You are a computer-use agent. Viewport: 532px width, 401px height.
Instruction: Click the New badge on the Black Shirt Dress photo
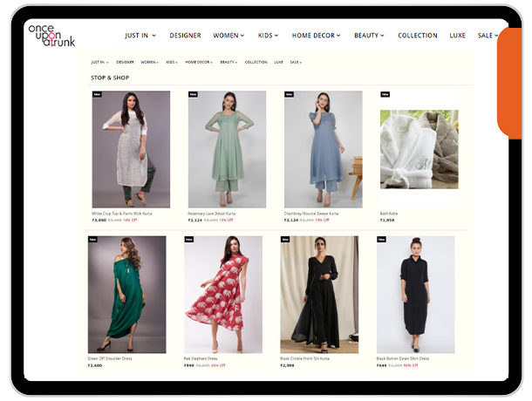click(382, 240)
